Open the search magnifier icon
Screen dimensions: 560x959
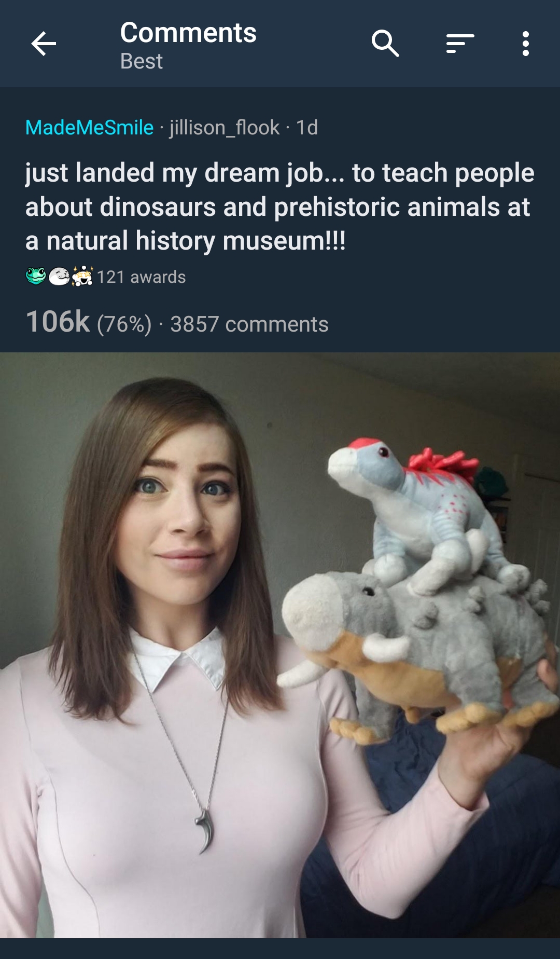(x=385, y=44)
